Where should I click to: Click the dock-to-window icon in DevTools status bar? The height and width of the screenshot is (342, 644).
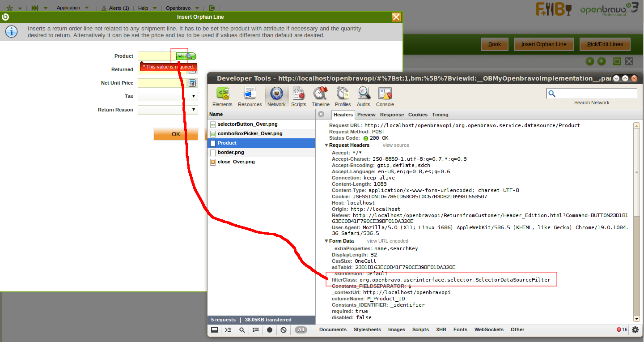coord(215,330)
